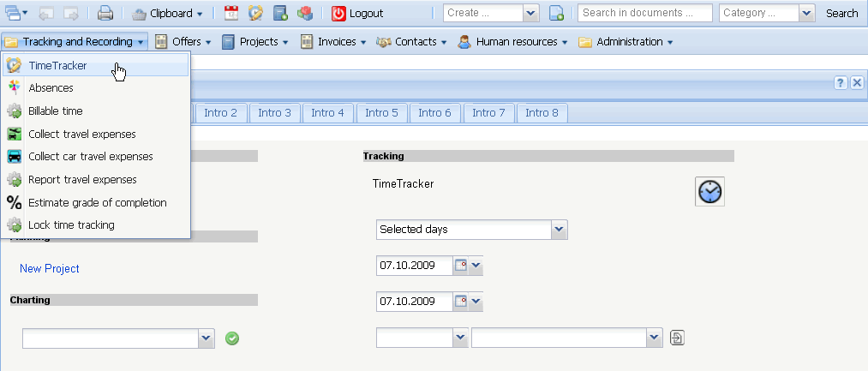This screenshot has width=868, height=371.
Task: Select Collect travel expenses menu entry
Action: [x=96, y=134]
